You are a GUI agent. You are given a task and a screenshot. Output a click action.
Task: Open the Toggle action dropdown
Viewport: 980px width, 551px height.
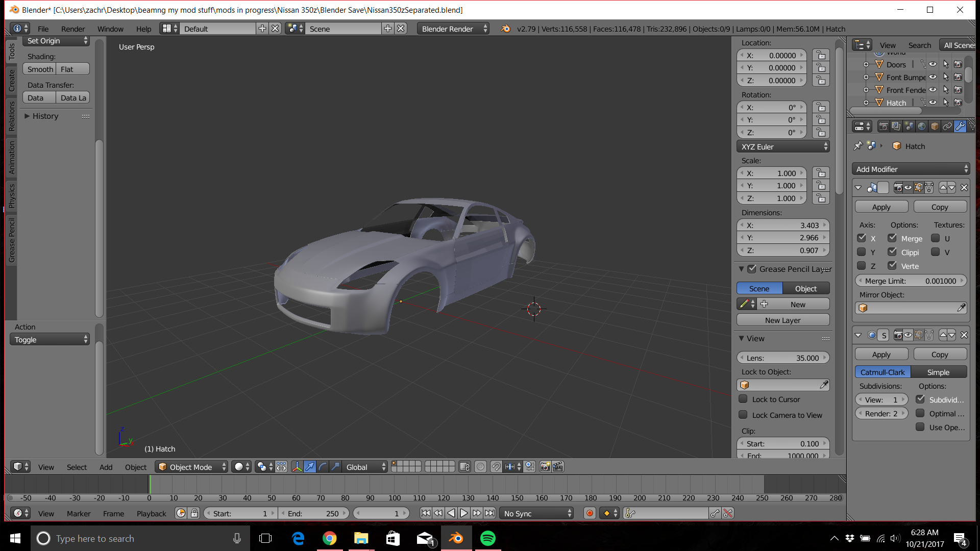50,339
